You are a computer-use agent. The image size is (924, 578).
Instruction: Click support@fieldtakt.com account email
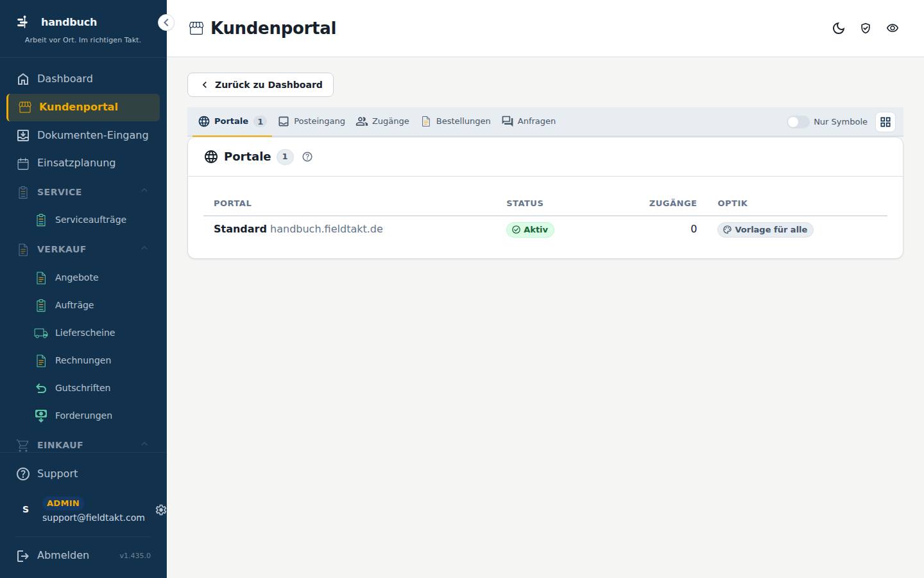(94, 518)
